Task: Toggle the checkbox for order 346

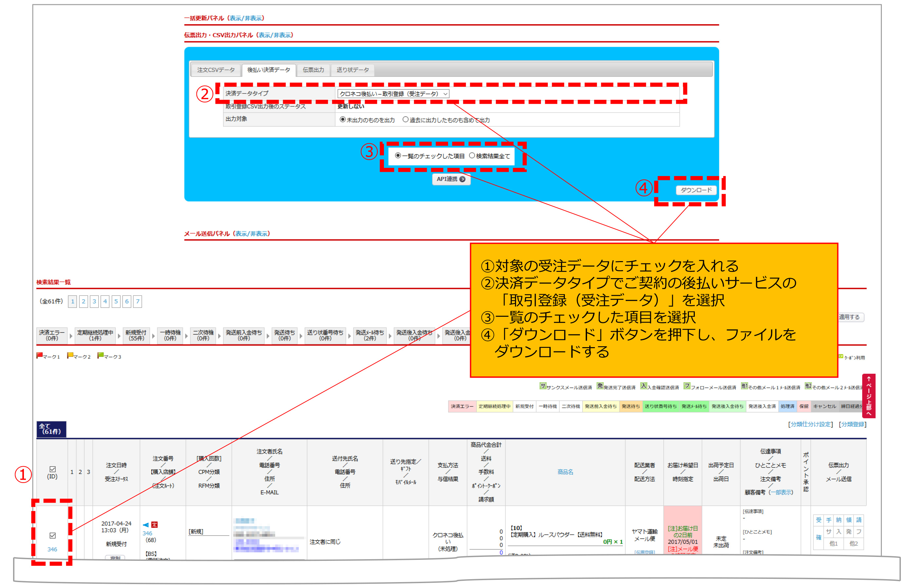Action: click(53, 535)
